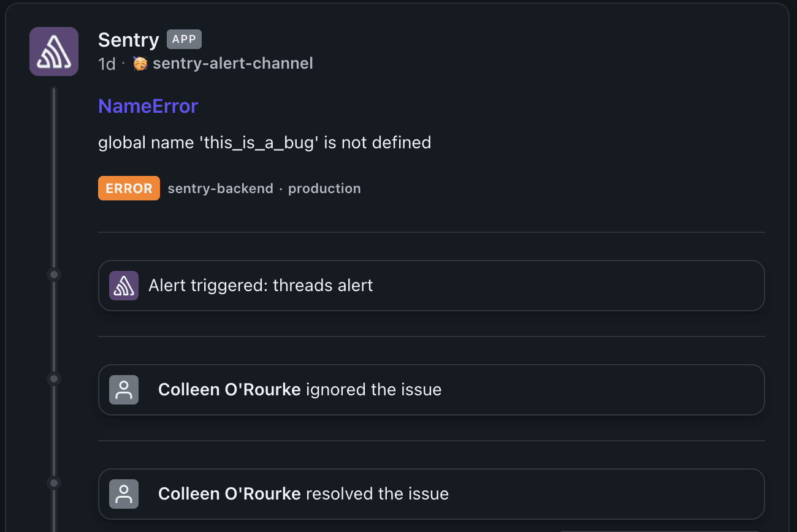Click the Sentry icon in the alert triggered card

coord(124,286)
